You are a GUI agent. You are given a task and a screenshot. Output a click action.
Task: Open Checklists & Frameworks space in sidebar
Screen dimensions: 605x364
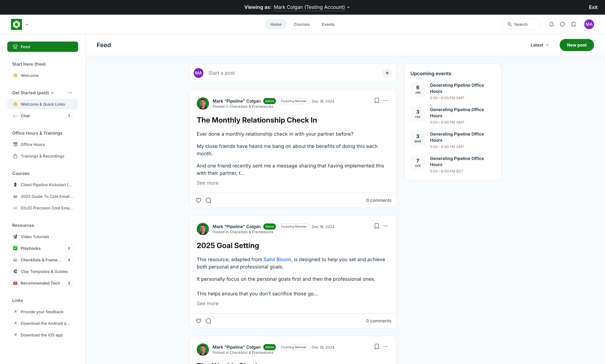point(41,260)
